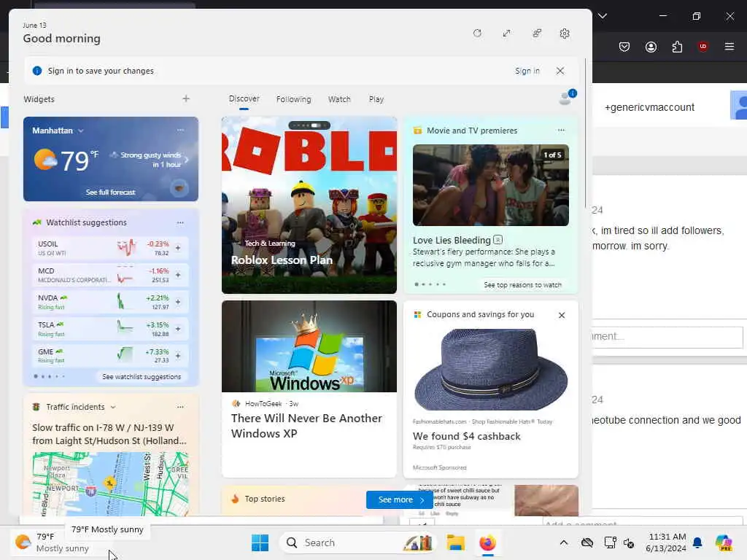This screenshot has height=560, width=747.
Task: Open Watchlist suggestions options menu
Action: pyautogui.click(x=180, y=222)
